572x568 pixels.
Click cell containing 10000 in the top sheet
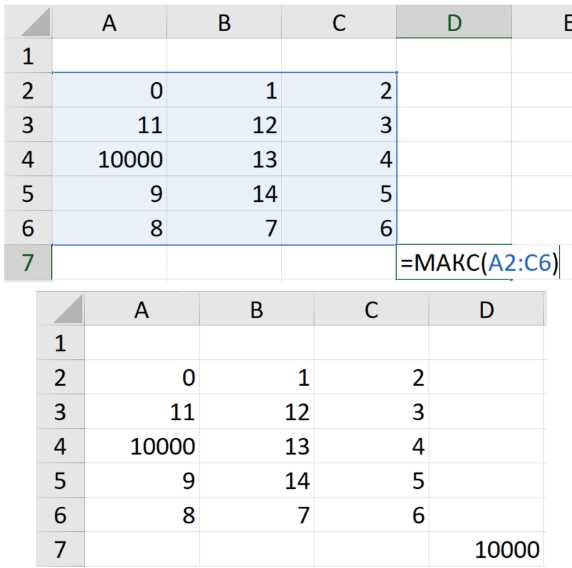(x=109, y=159)
